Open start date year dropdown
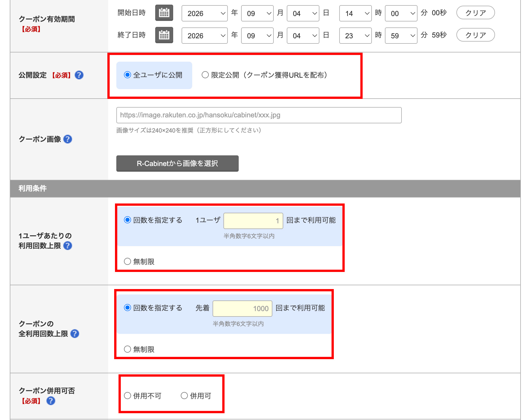Viewport: 523px width, 420px height. coord(205,13)
